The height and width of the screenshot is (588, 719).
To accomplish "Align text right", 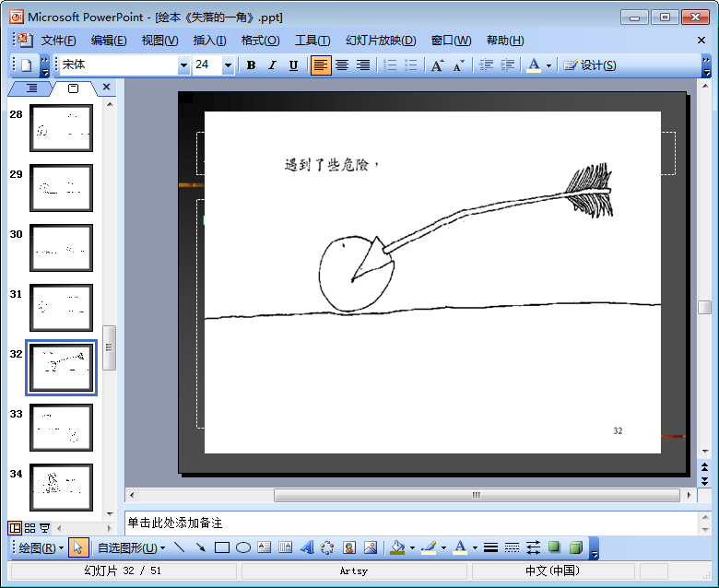I will [x=363, y=65].
